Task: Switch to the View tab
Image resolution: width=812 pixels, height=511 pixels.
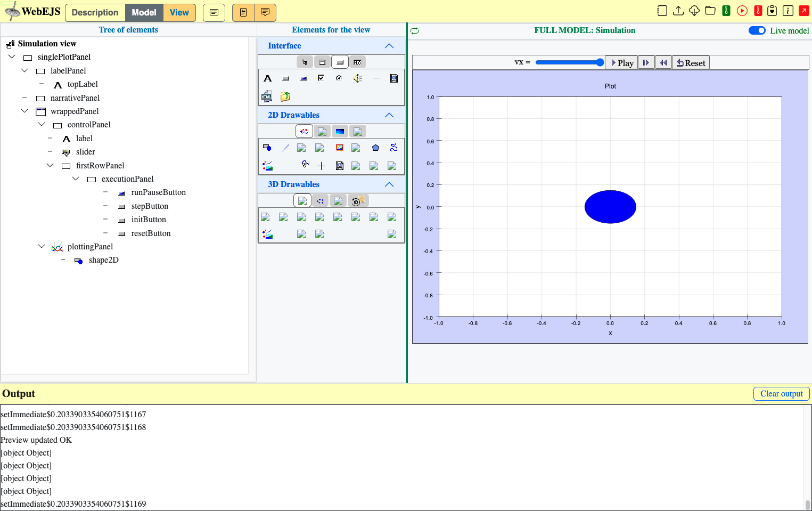Action: click(179, 12)
